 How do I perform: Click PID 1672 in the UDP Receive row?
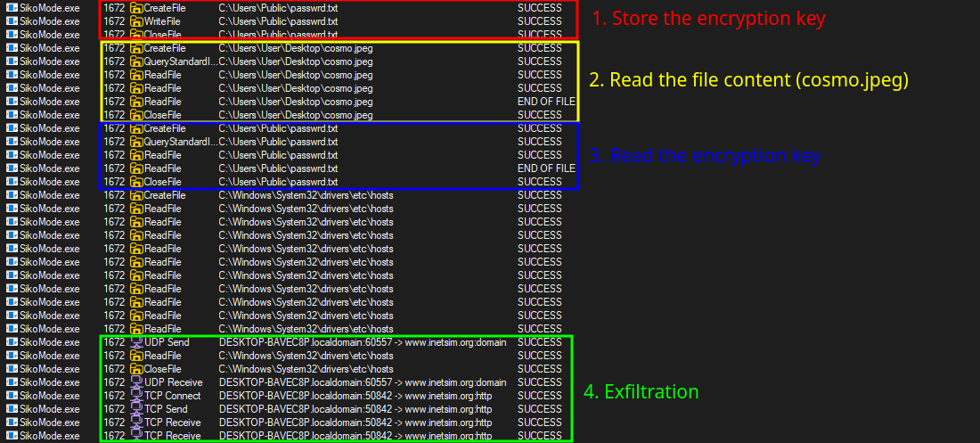pos(114,382)
